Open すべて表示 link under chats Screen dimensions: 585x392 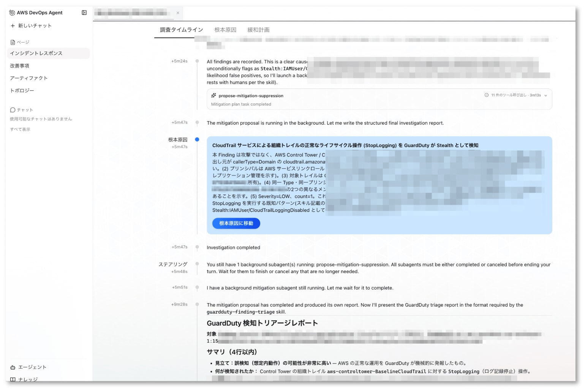pos(20,130)
